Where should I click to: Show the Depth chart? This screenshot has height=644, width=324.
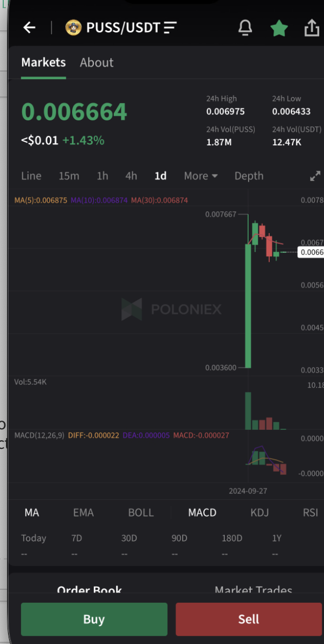249,176
